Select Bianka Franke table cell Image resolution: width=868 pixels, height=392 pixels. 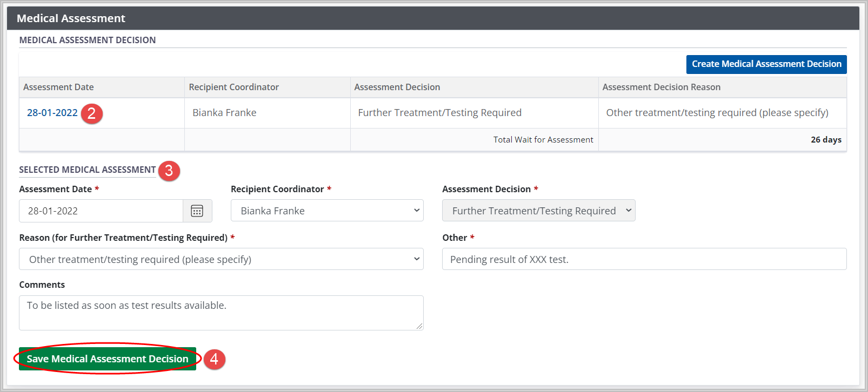(268, 113)
